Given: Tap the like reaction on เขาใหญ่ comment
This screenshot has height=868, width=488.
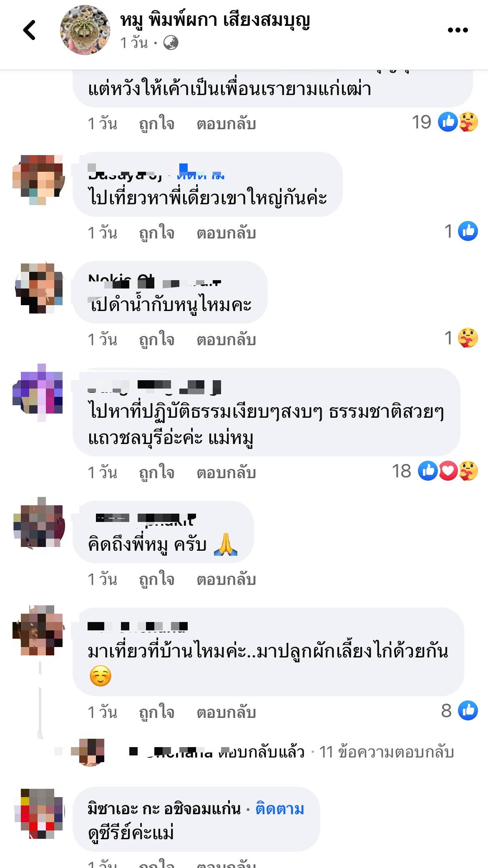Looking at the screenshot, I should pos(468,231).
